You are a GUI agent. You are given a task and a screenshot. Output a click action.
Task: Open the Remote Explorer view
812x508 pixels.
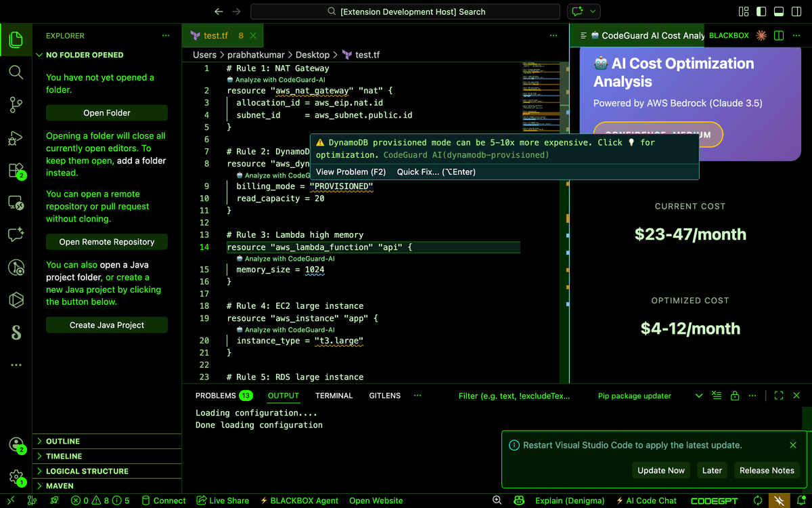[16, 203]
